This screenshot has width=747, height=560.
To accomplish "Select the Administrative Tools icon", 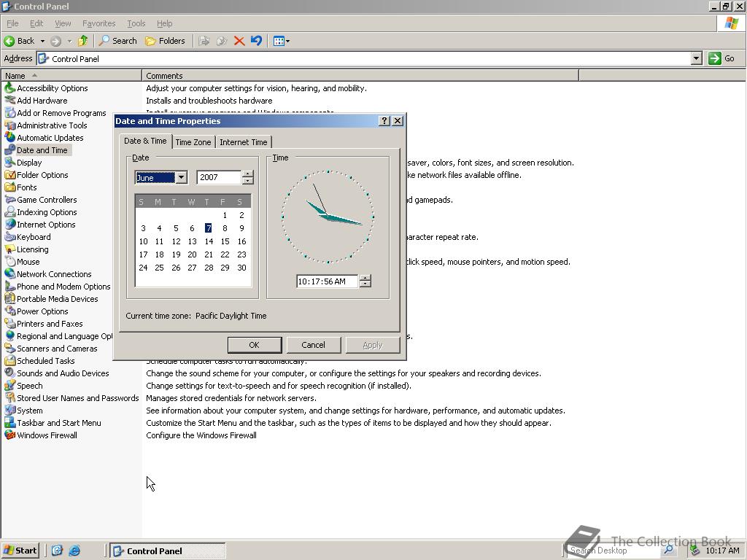I will (x=9, y=125).
